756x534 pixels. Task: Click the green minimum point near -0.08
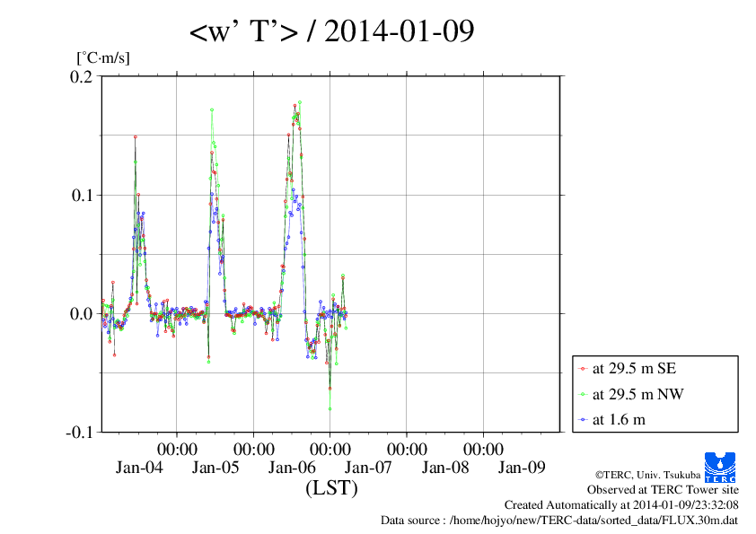pyautogui.click(x=330, y=408)
